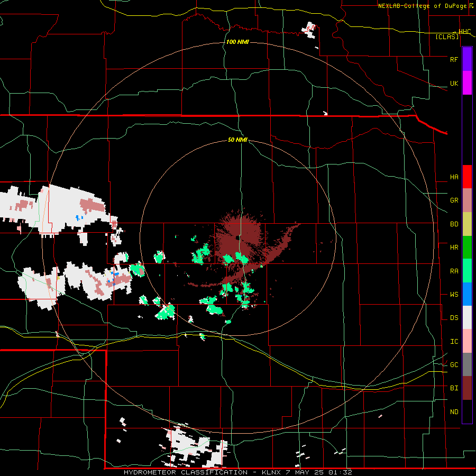Click the UK magenta legend swatch
The width and height of the screenshot is (476, 476).
[x=467, y=83]
